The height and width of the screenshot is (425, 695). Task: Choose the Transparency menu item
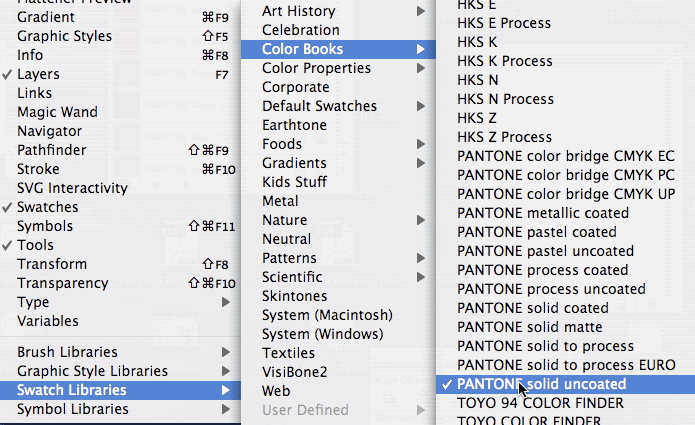coord(120,283)
